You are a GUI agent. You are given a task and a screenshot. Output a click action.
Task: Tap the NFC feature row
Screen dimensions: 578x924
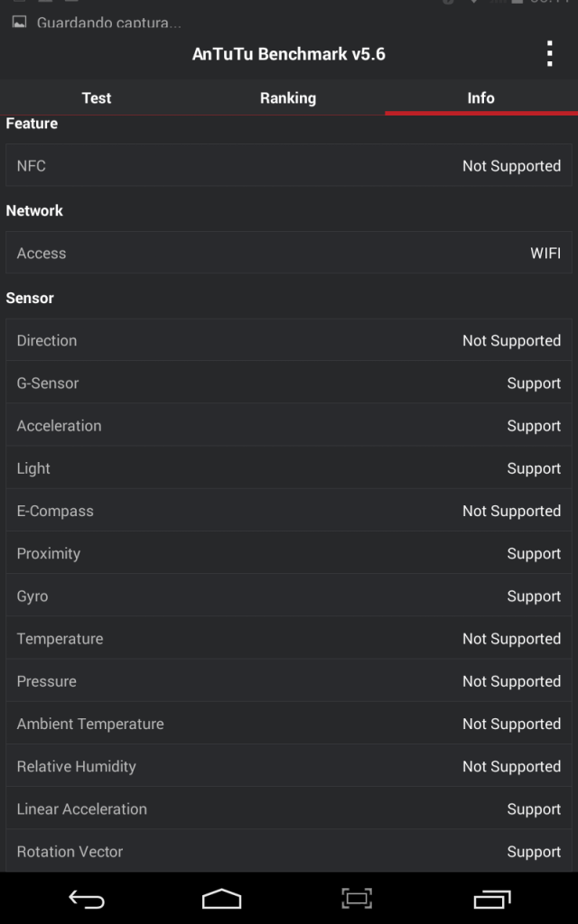tap(289, 166)
